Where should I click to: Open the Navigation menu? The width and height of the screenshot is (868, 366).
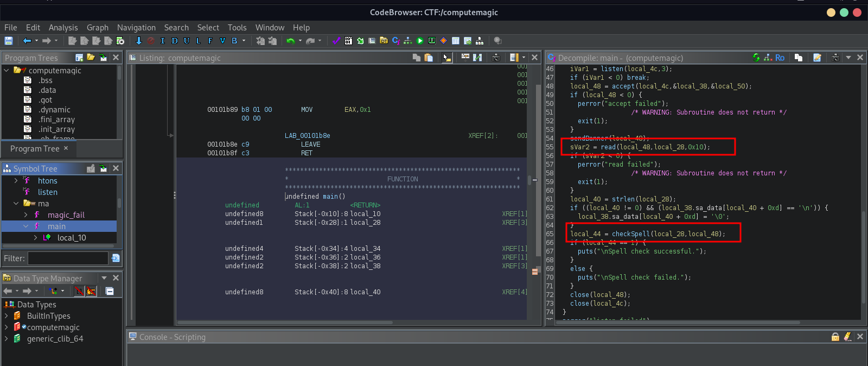[x=136, y=28]
